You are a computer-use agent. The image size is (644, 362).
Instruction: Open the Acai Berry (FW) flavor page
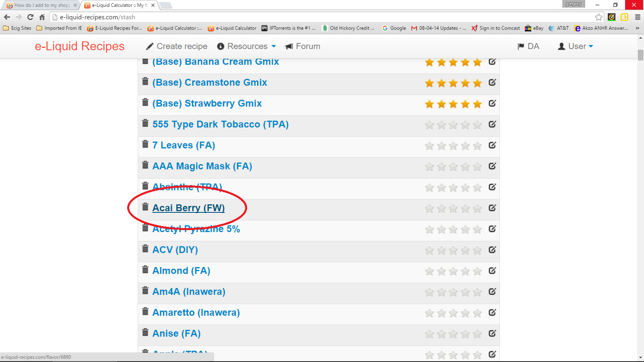point(188,208)
